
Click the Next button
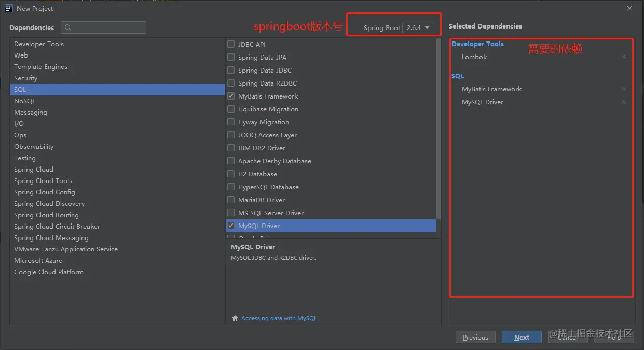tap(522, 337)
